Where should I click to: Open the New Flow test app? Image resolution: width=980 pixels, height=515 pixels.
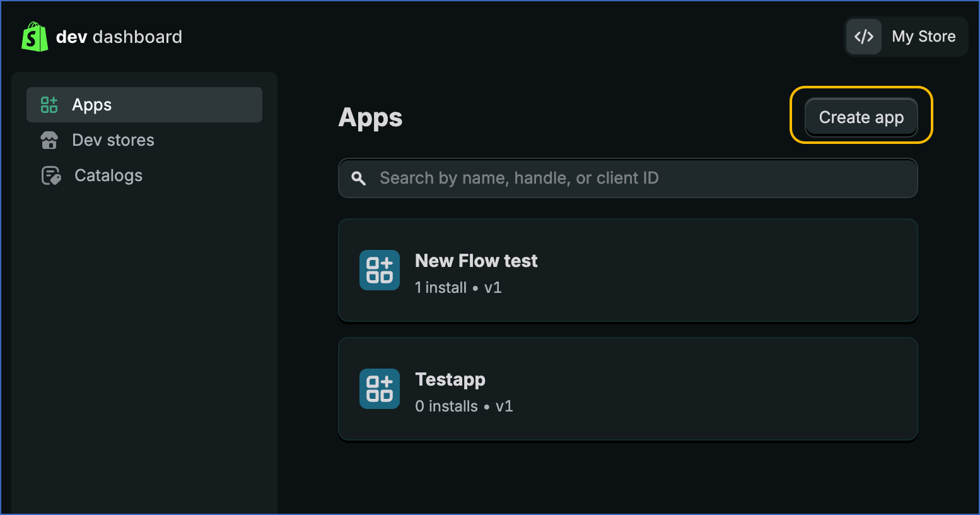point(476,260)
